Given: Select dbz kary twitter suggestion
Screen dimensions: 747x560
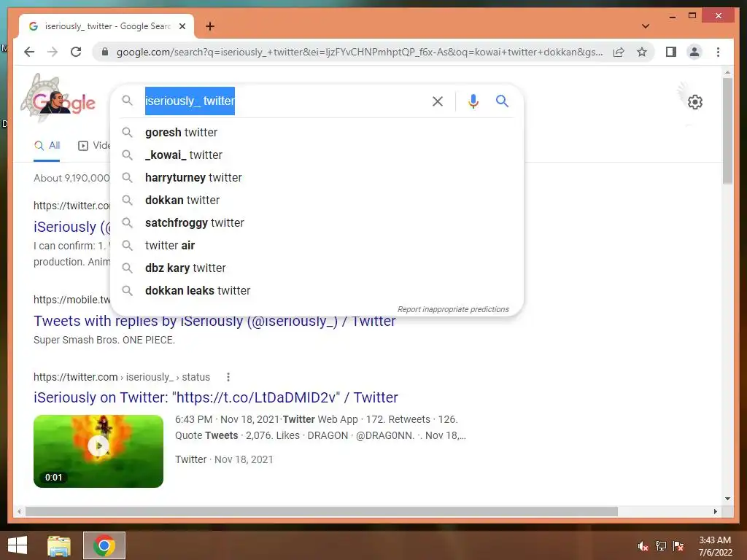Looking at the screenshot, I should click(x=317, y=268).
